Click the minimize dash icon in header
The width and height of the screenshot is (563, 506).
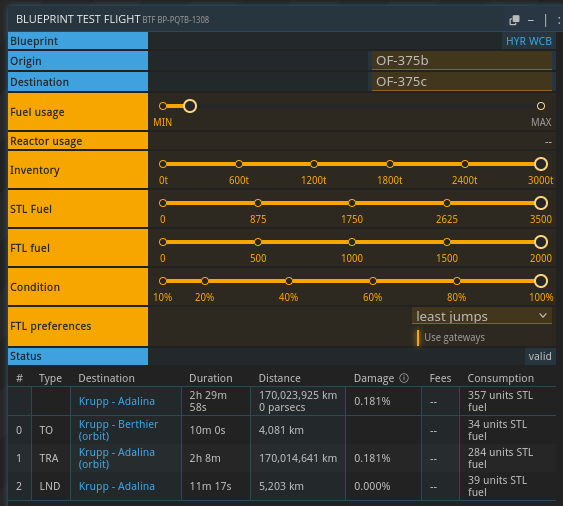[x=531, y=20]
